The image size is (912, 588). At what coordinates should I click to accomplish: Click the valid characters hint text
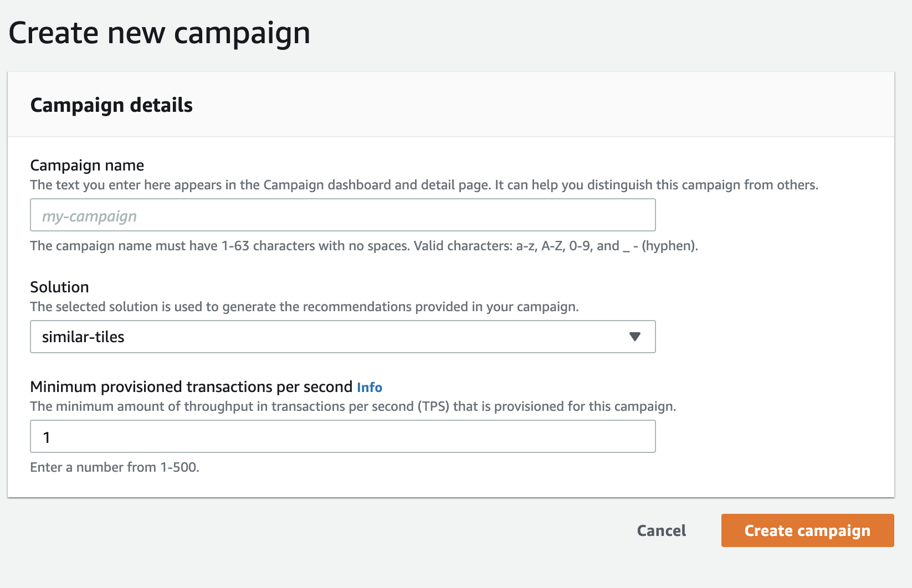(x=364, y=246)
